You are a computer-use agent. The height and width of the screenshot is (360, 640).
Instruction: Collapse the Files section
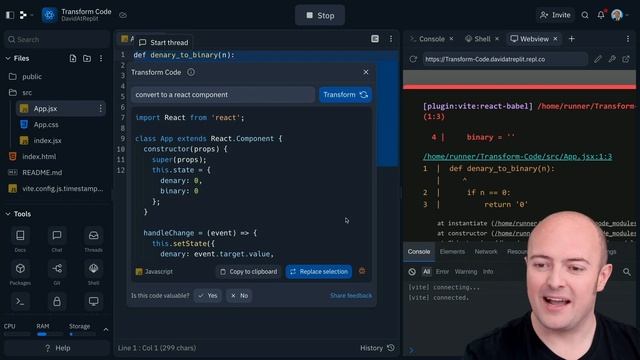pos(8,58)
